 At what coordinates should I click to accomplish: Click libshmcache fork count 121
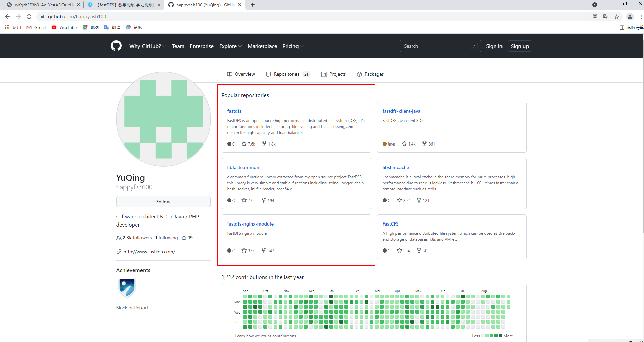423,200
